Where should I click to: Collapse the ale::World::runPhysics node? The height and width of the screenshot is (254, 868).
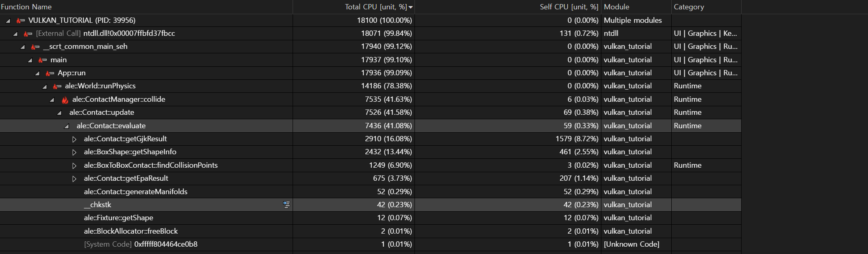pos(45,86)
